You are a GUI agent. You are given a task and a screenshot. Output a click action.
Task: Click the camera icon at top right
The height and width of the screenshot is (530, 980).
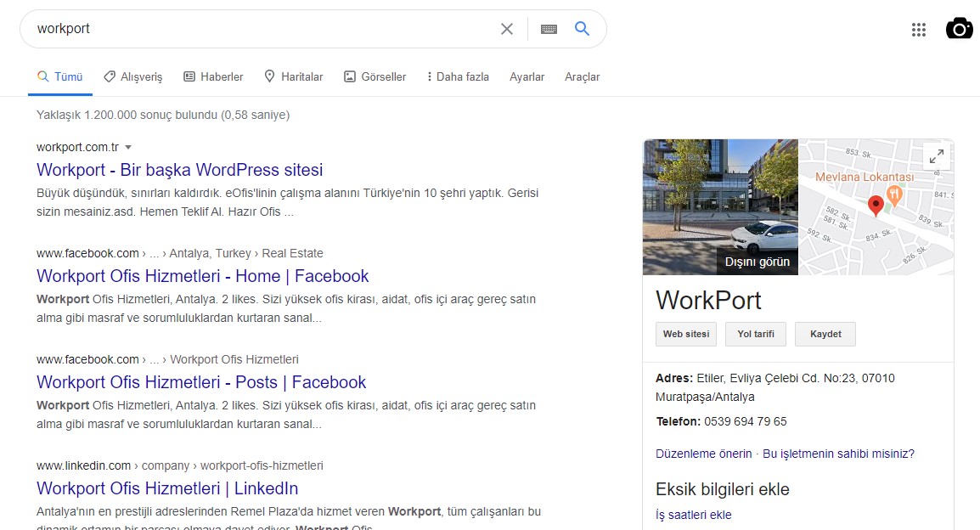tap(960, 29)
